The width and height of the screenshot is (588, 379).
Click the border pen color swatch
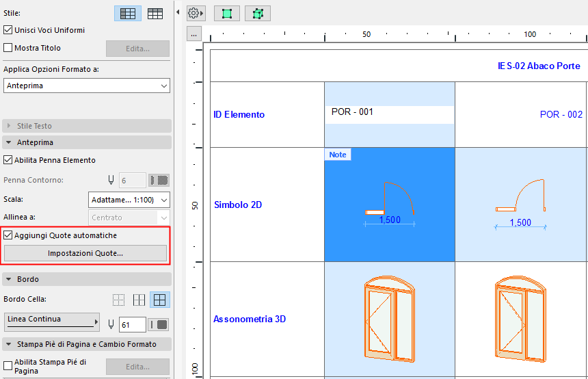click(x=159, y=324)
